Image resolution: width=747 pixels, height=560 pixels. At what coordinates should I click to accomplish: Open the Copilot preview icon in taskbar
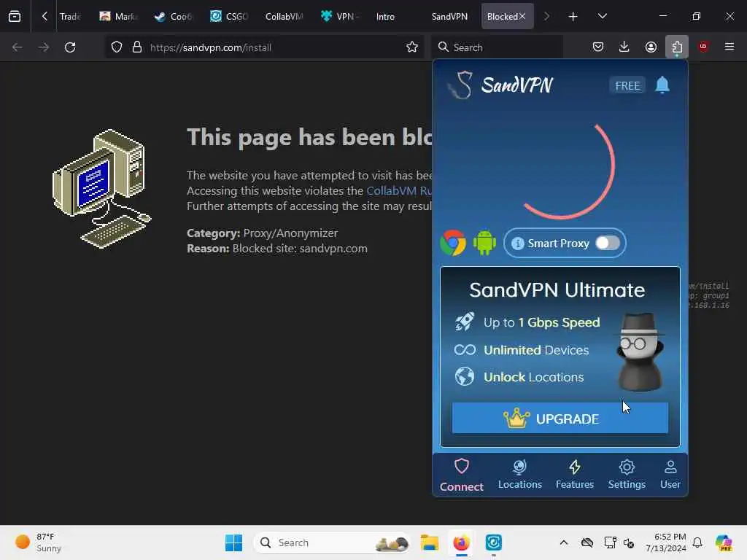tap(724, 542)
